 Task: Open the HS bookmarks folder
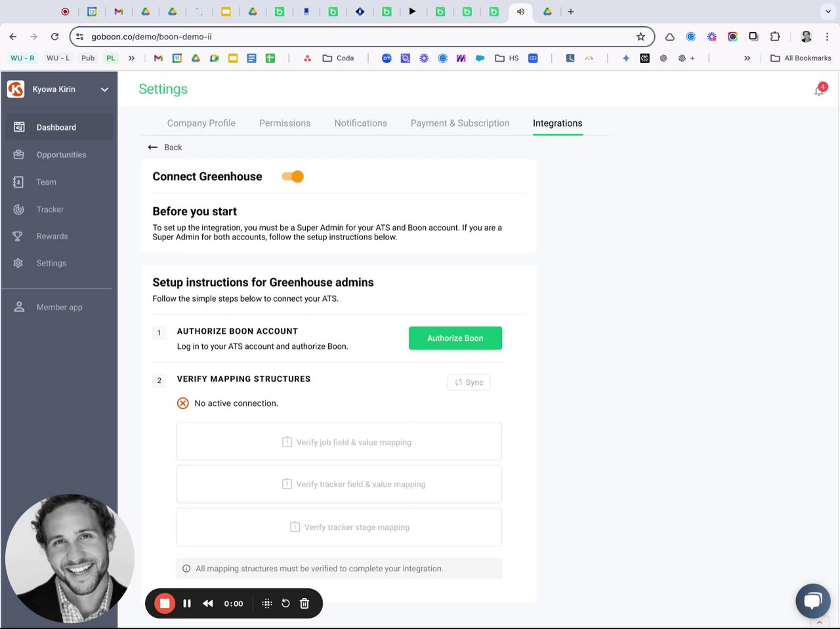tap(507, 58)
